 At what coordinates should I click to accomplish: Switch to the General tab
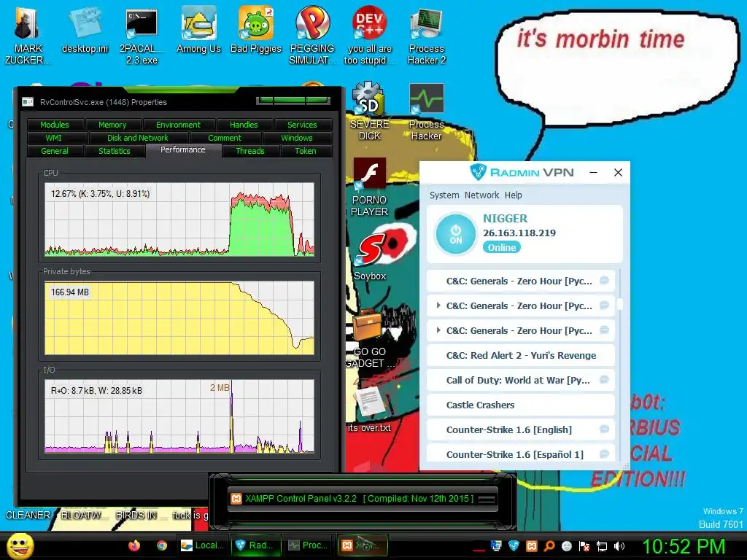click(x=55, y=151)
